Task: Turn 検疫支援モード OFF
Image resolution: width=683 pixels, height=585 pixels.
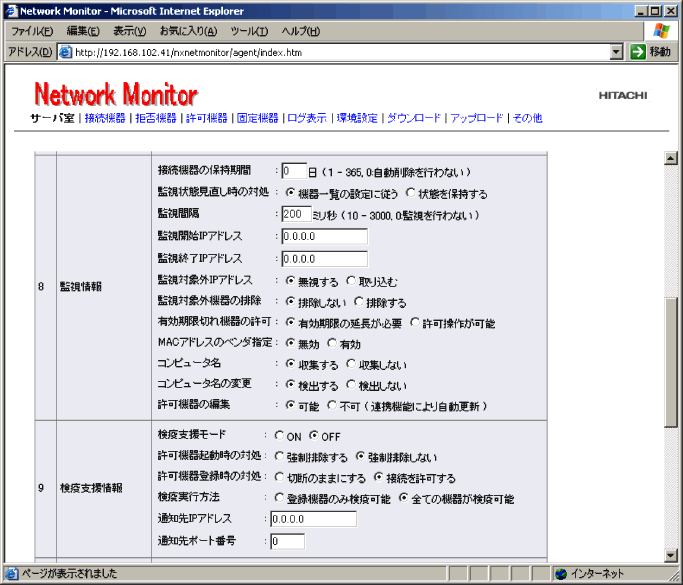Action: [313, 435]
